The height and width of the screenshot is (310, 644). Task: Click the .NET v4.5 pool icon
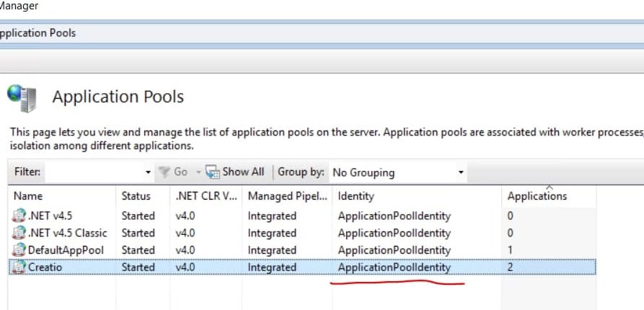pyautogui.click(x=19, y=216)
